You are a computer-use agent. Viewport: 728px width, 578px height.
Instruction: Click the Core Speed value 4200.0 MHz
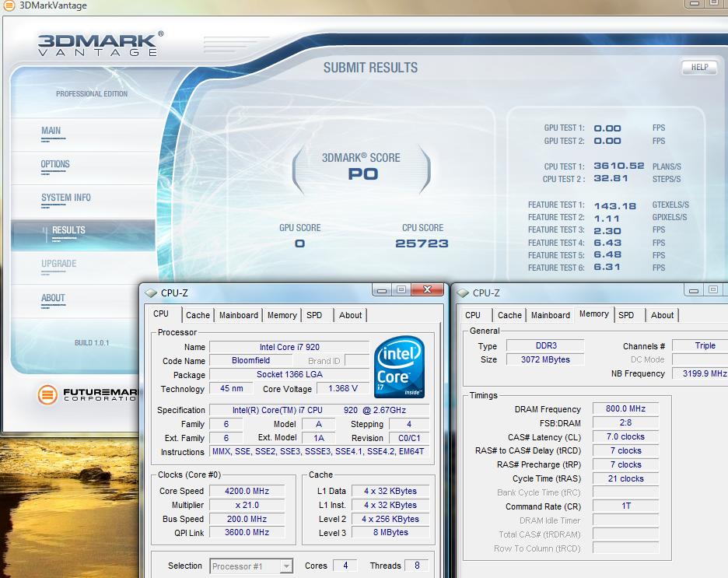pos(247,491)
